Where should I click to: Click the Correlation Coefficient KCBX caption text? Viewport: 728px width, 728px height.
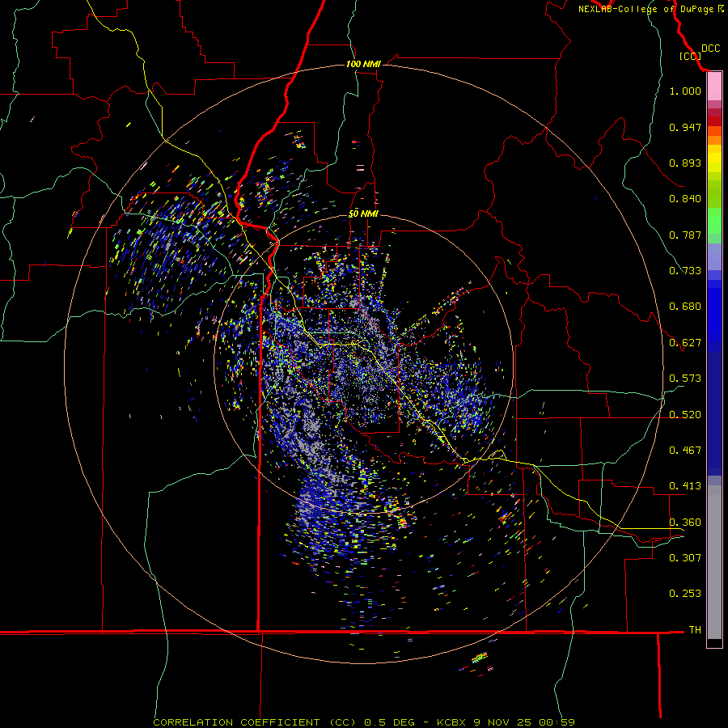(364, 722)
